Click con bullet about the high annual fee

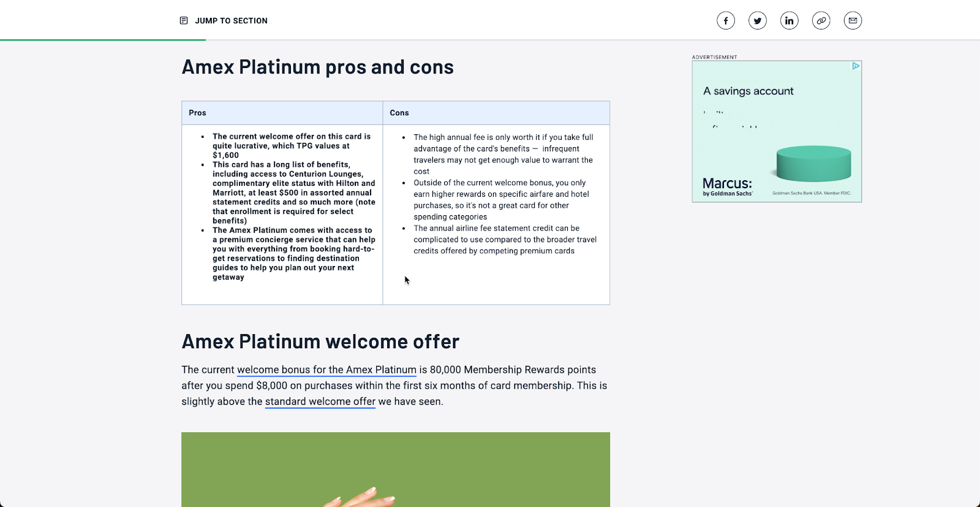click(503, 154)
